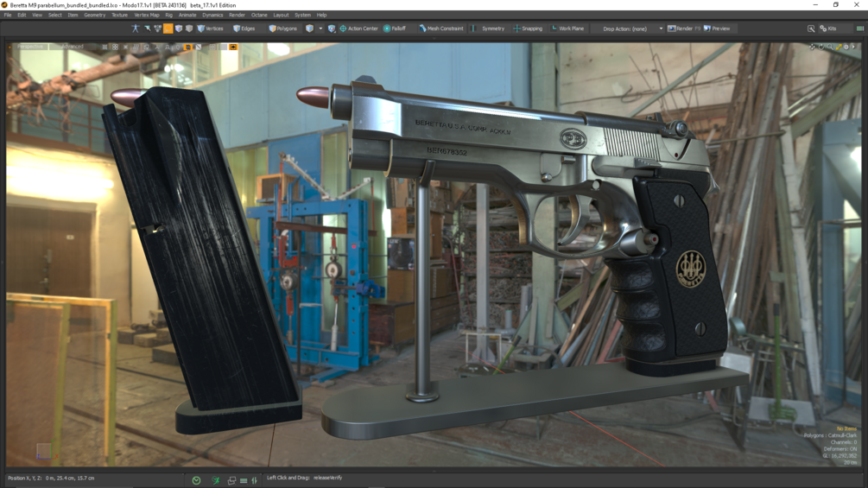Click the search magnifier icon in toolbar
Screen dimensions: 868x488
click(x=810, y=29)
